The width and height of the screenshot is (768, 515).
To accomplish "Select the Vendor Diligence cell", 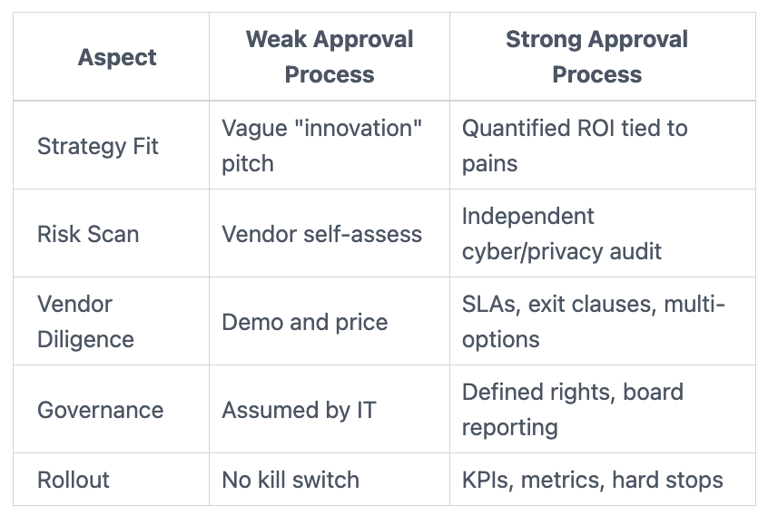I will pos(86,322).
